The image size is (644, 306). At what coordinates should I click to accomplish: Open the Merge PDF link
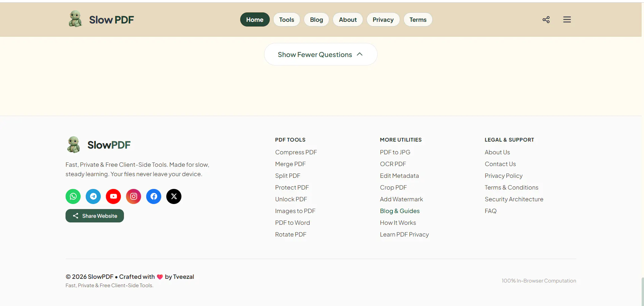coord(290,164)
